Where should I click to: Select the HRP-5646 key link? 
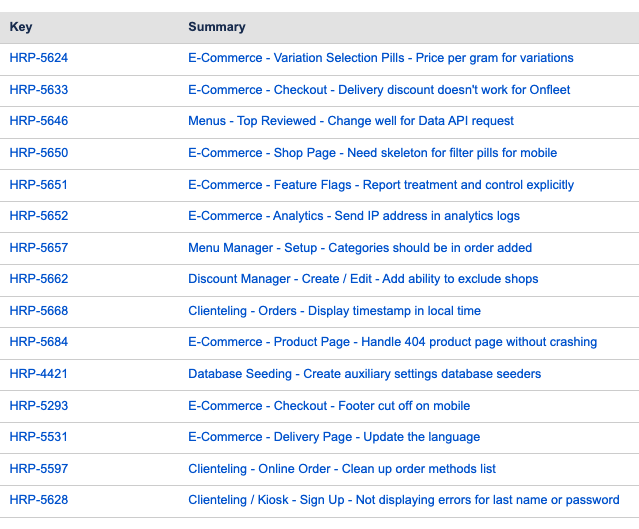pyautogui.click(x=39, y=121)
